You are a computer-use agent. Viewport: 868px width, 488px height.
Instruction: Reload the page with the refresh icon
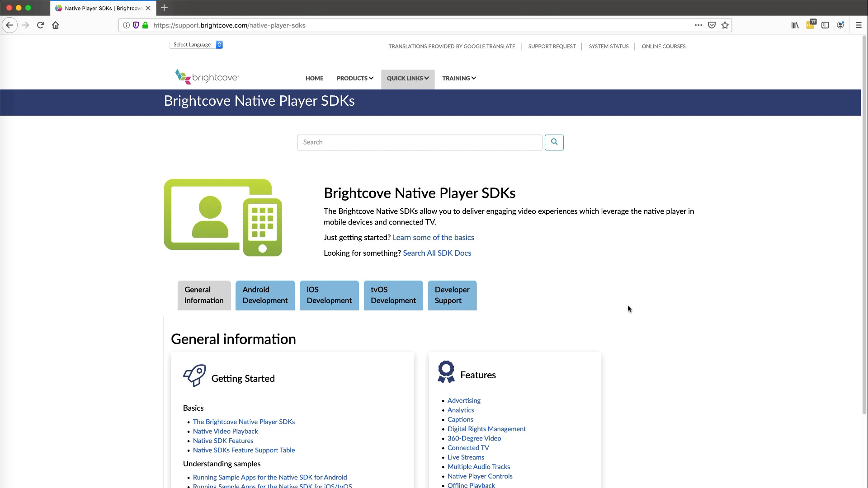point(41,25)
